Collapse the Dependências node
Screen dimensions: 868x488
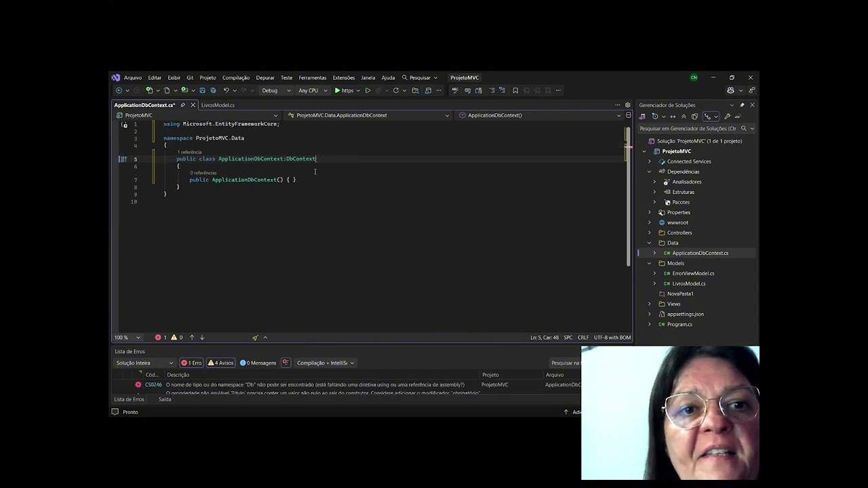[649, 171]
